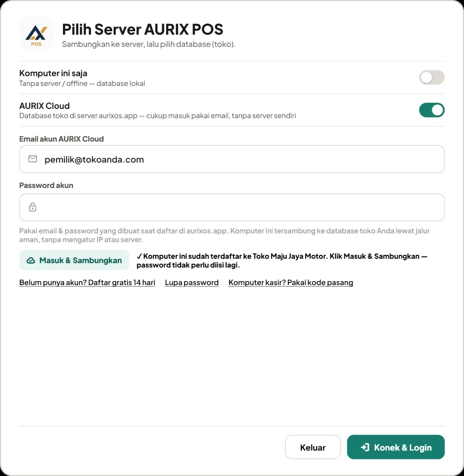Focus the Email akun AURIX Cloud field

(x=232, y=159)
